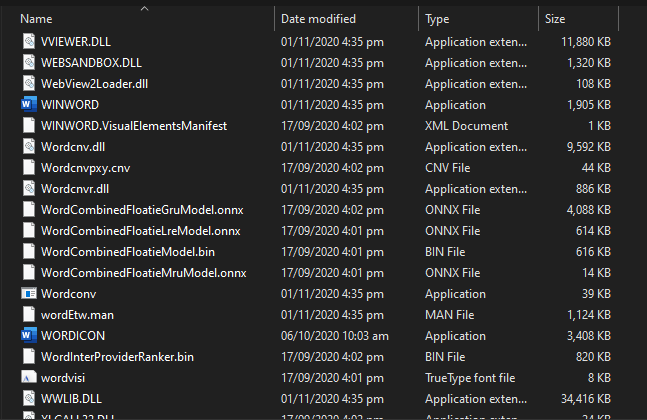Sort by the Size column header
The height and width of the screenshot is (420, 647).
555,19
